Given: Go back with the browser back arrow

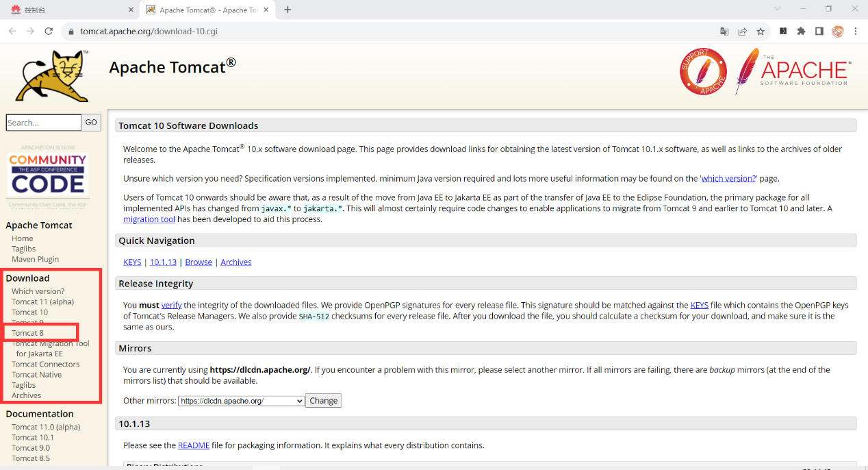Looking at the screenshot, I should (x=12, y=32).
